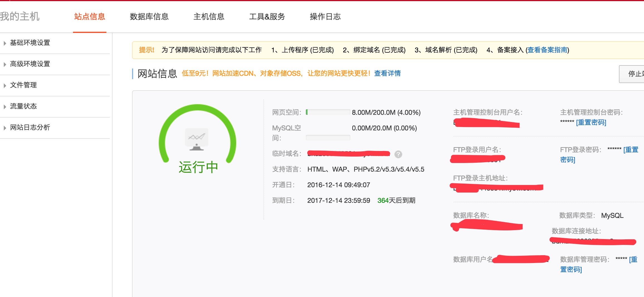The image size is (644, 297).
Task: Click the 低至9元 CDN promotion text
Action: [x=276, y=73]
